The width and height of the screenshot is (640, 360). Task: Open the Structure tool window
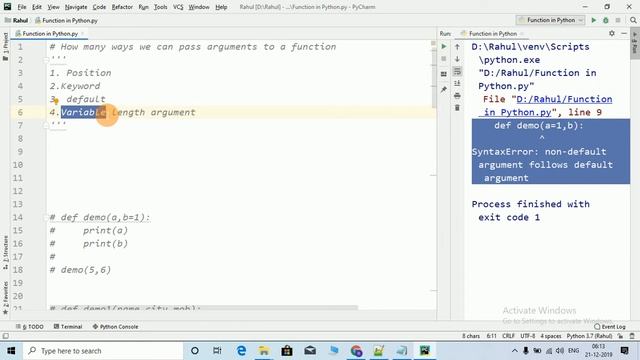[x=5, y=252]
